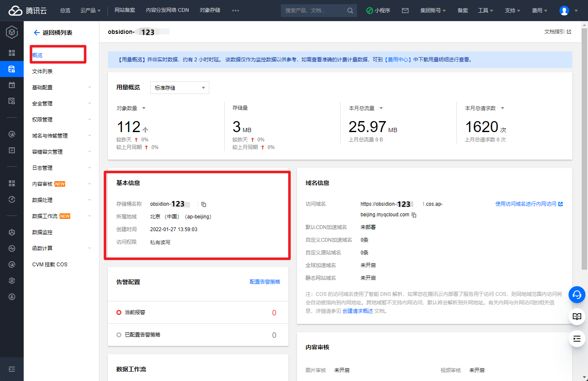Open the 工具 dropdown menu
This screenshot has height=381, width=588.
point(486,11)
